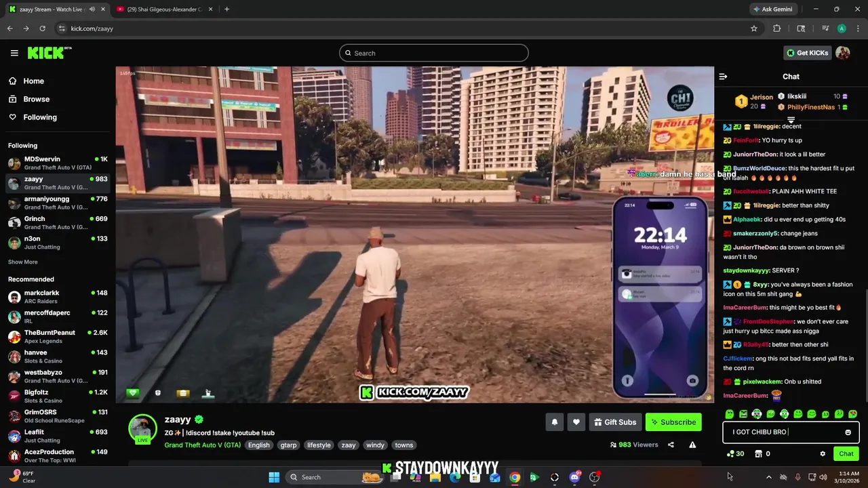The width and height of the screenshot is (868, 488).
Task: Click the Gift Subs button
Action: pos(615,422)
